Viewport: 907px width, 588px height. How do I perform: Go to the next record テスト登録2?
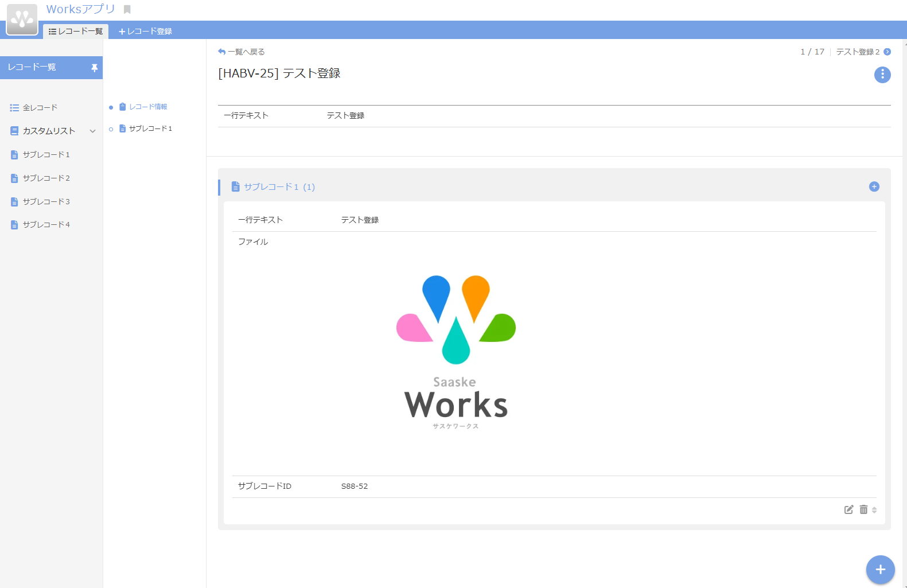coord(858,52)
